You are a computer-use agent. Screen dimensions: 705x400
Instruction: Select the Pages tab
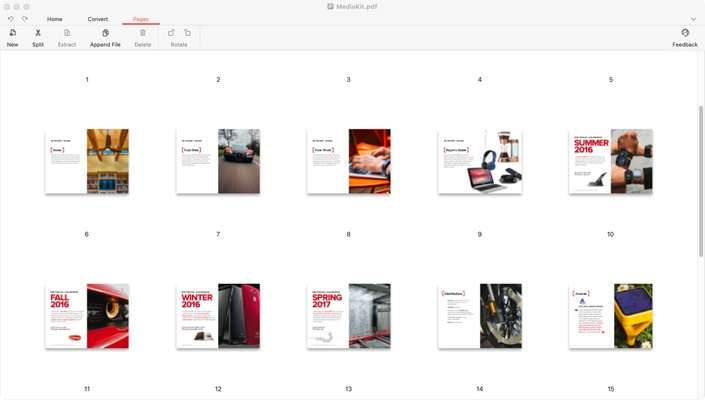pos(141,19)
